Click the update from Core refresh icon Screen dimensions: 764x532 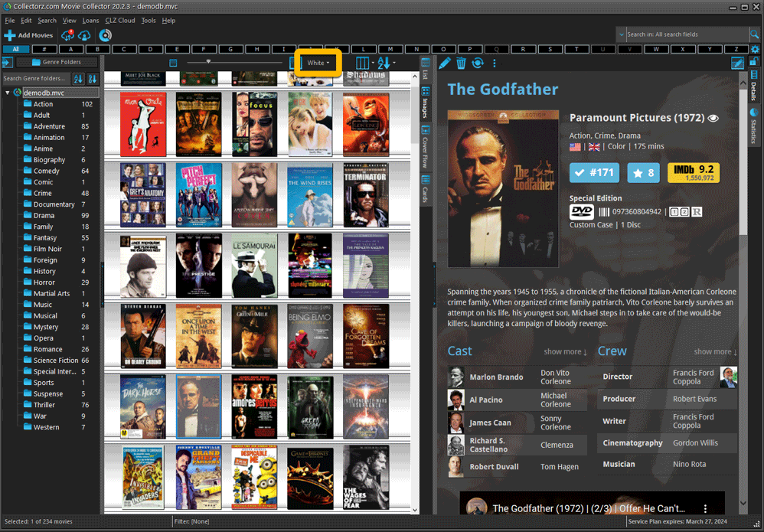point(478,63)
